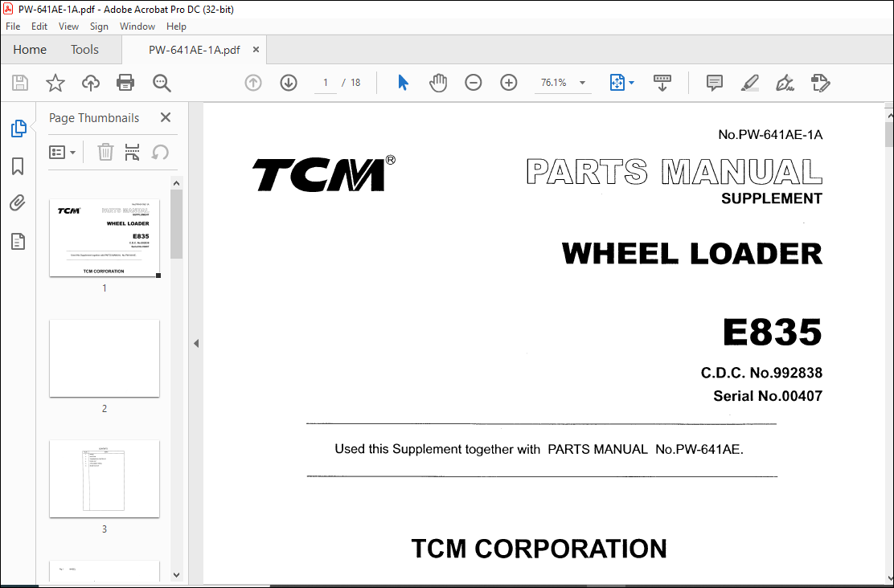Screen dimensions: 894x588
Task: Switch to the Home tab
Action: 30,50
